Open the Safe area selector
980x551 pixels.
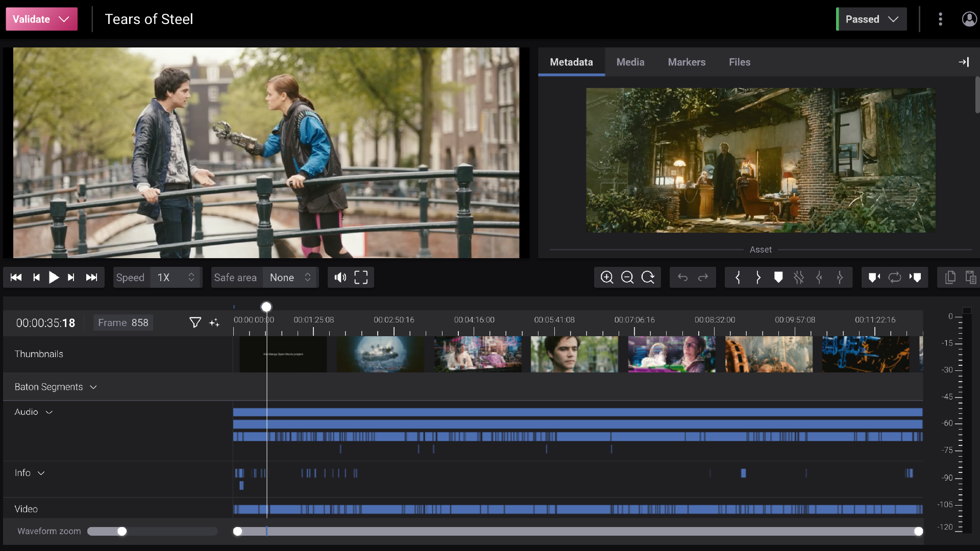290,278
